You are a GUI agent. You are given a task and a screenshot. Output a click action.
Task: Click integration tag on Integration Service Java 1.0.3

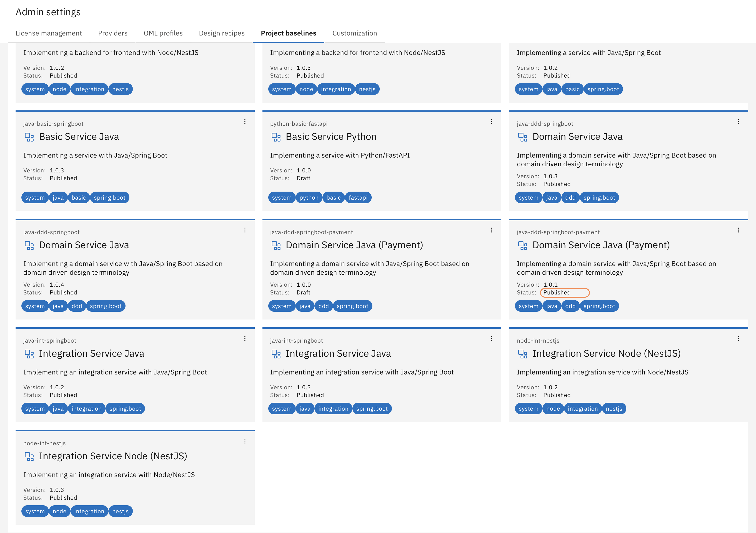(333, 409)
